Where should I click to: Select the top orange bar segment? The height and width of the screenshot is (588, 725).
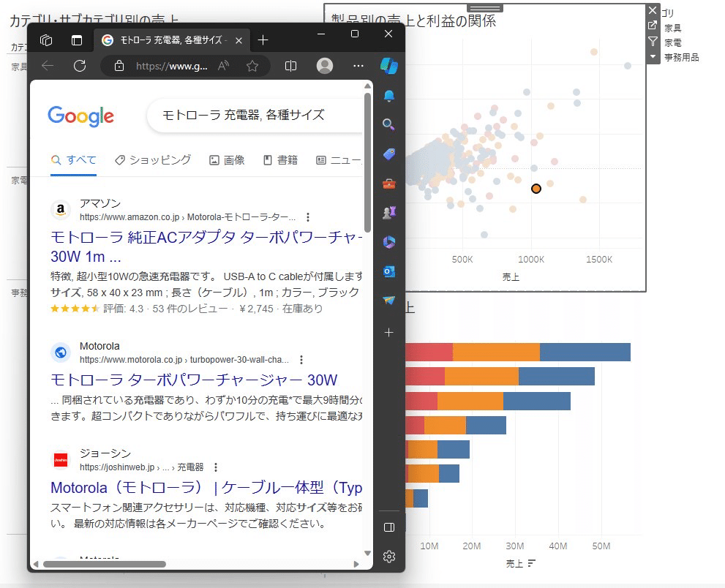pos(496,353)
